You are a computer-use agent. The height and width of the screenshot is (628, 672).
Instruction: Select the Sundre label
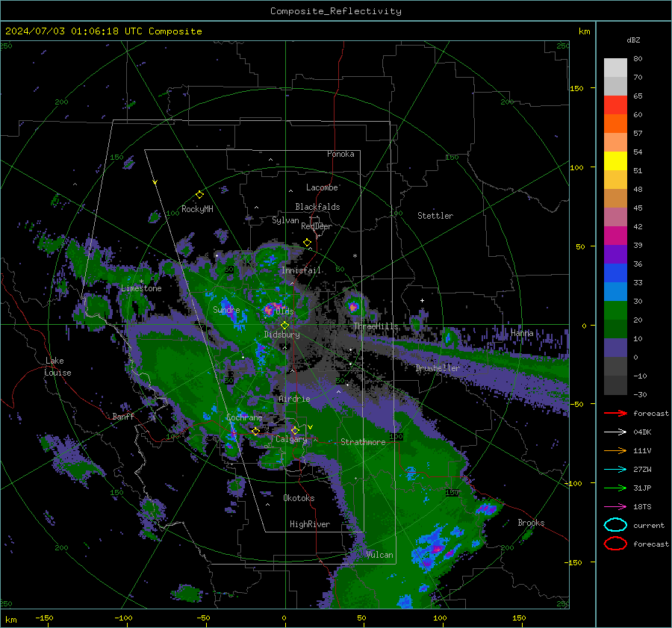pos(226,309)
